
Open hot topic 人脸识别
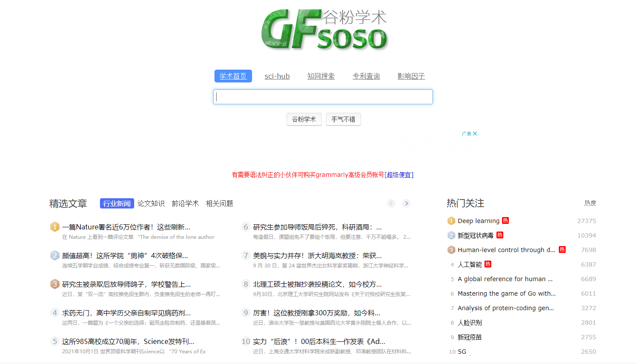[x=470, y=323]
